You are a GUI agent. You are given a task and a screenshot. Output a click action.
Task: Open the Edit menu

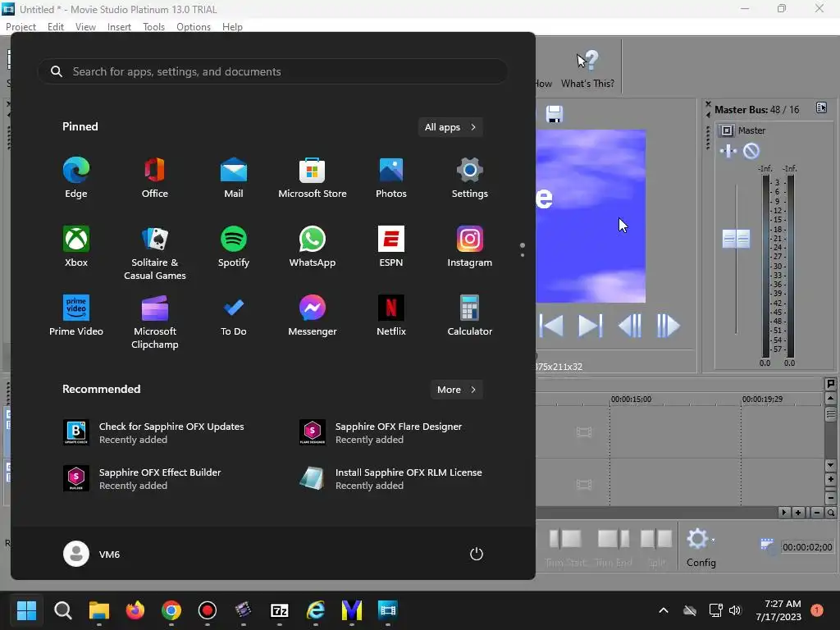coord(56,27)
